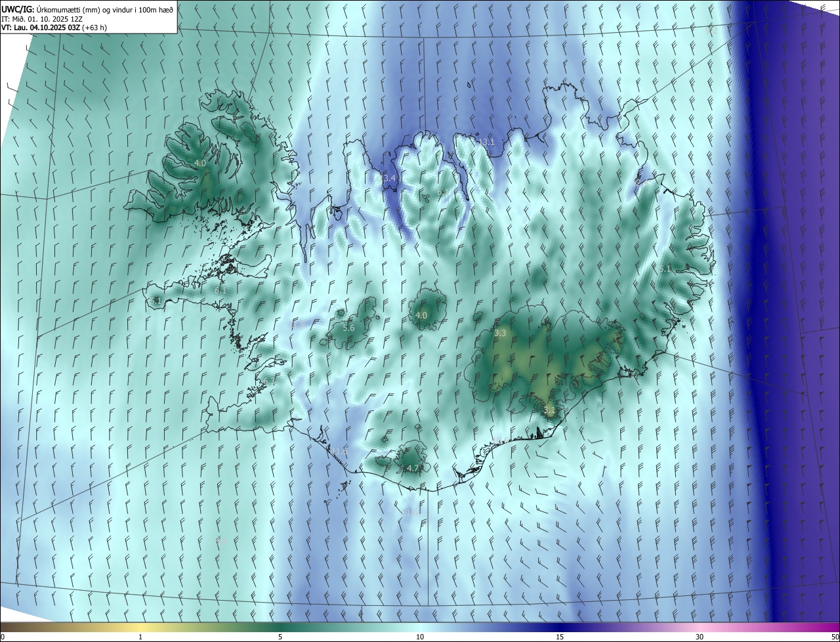Viewport: 840px width, 642px height.
Task: Click the 5 tick label on the colour scale
Action: click(280, 637)
